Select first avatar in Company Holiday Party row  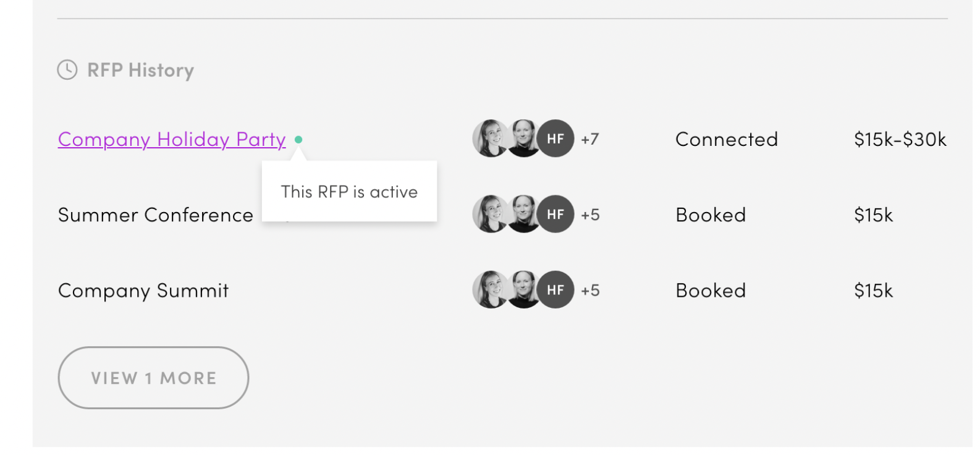490,138
